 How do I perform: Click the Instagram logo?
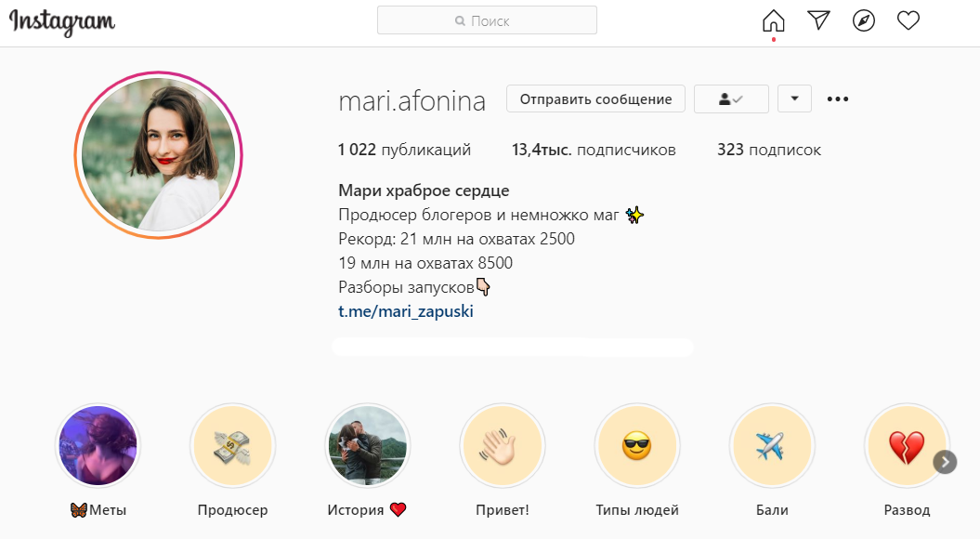62,22
